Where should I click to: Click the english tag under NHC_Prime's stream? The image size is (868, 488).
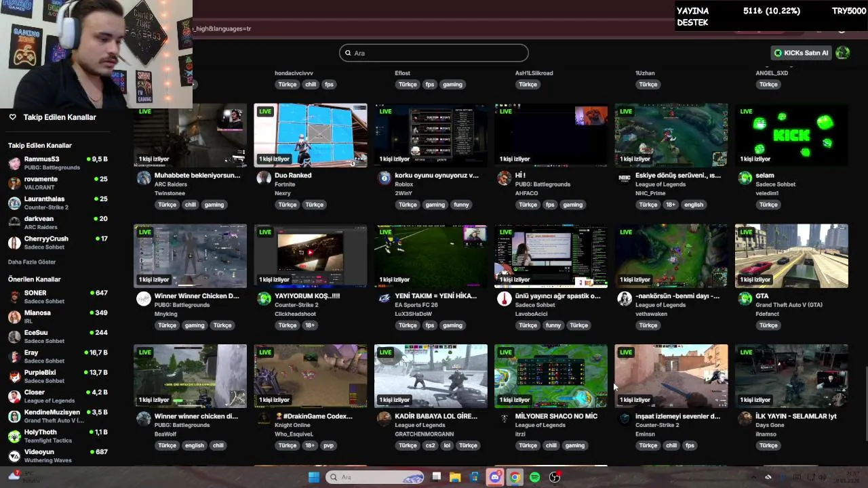click(x=693, y=205)
